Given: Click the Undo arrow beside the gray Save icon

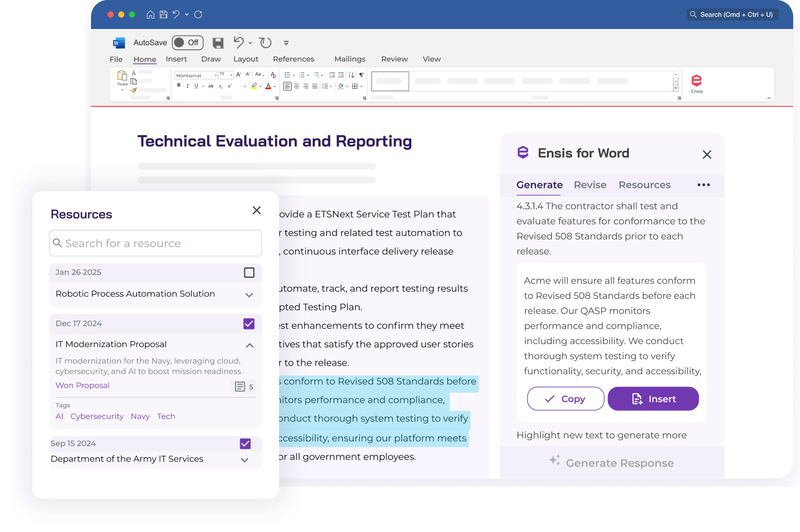Looking at the screenshot, I should tap(238, 42).
